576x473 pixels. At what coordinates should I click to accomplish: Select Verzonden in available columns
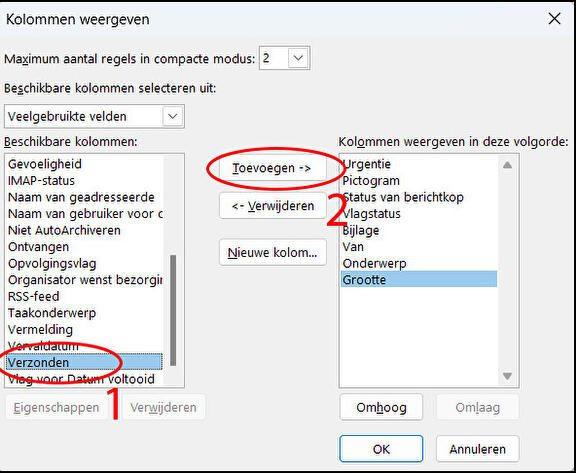[84, 362]
